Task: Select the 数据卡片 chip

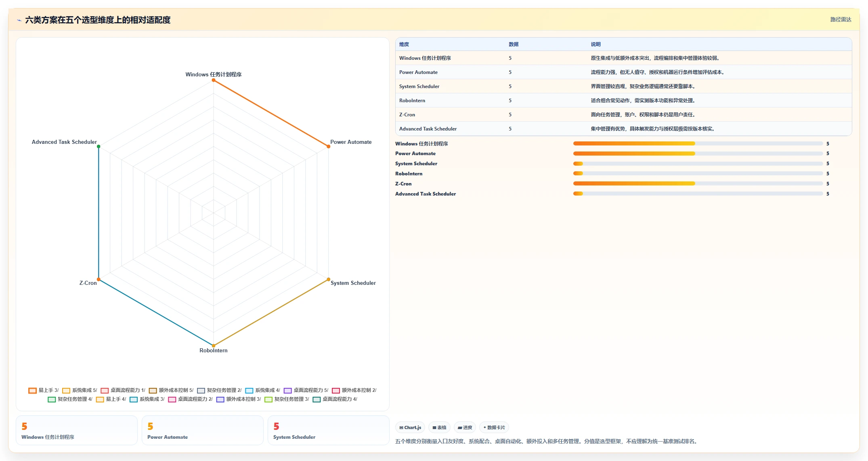Action: [494, 427]
